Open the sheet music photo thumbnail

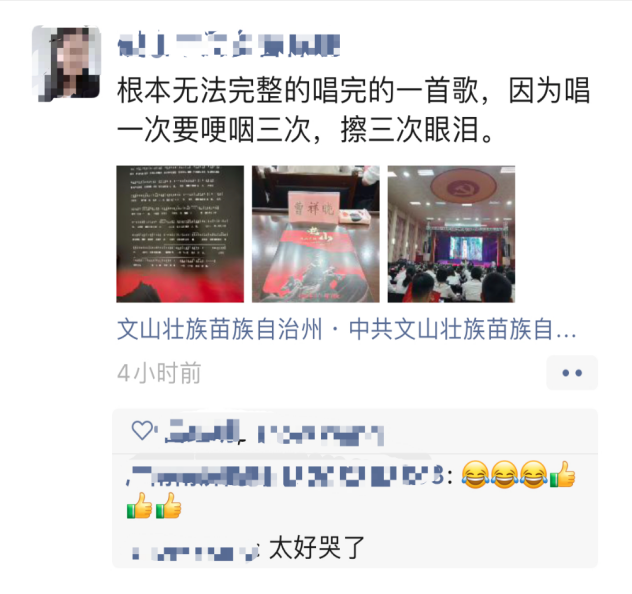[x=180, y=234]
